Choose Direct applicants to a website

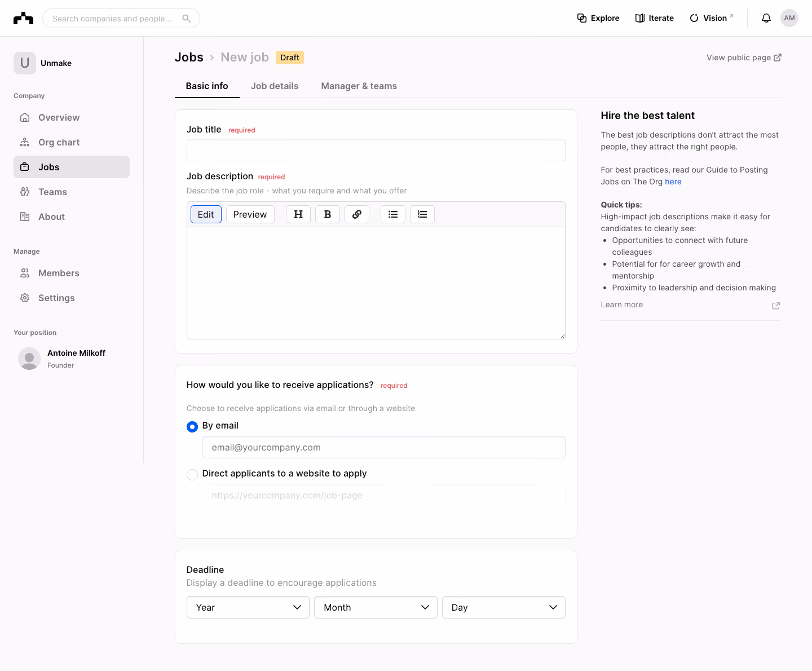click(192, 475)
